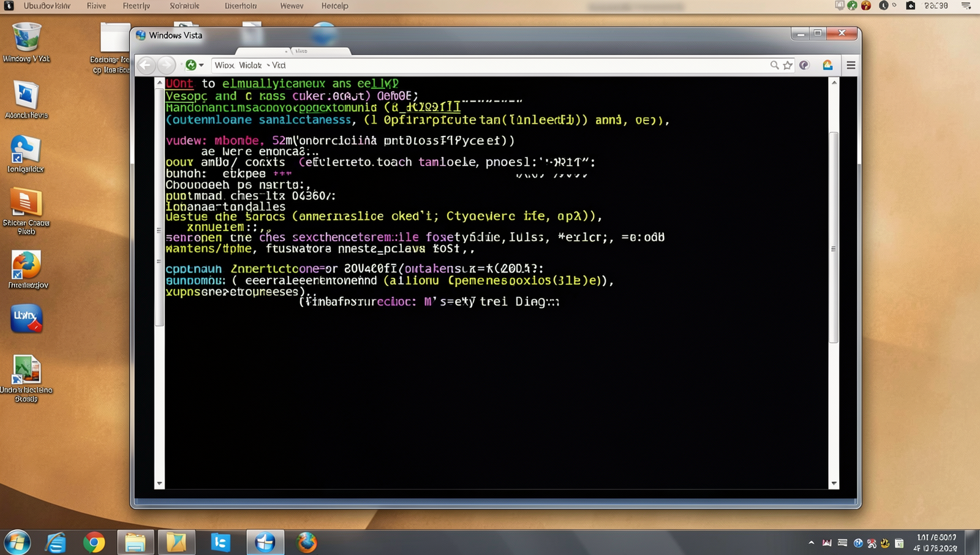Open the Apple logo menu at top left
The width and height of the screenshot is (980, 555).
(x=9, y=6)
